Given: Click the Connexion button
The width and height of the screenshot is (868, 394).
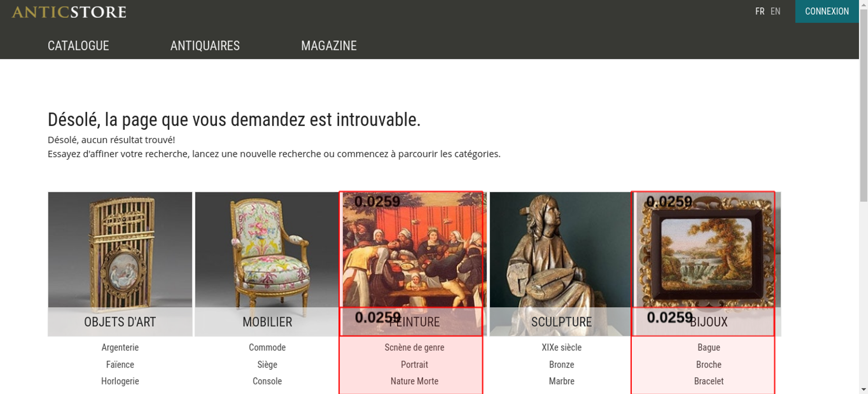Looking at the screenshot, I should (x=827, y=11).
